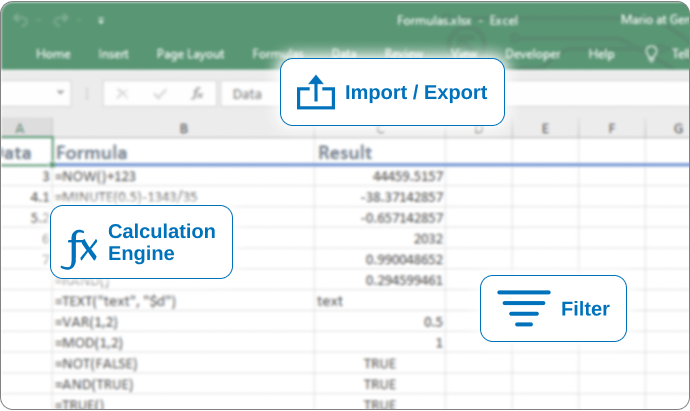Click the text result cell
690x411 pixels.
coord(379,301)
